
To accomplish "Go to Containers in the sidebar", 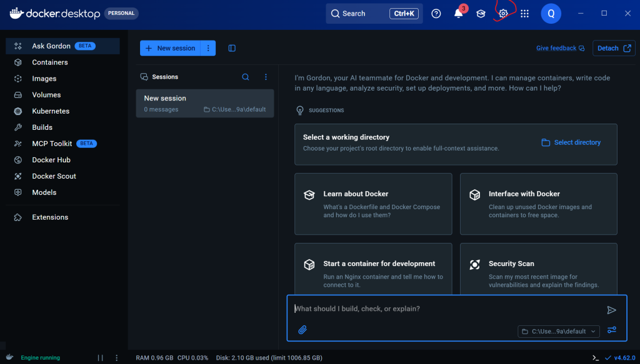I will pyautogui.click(x=50, y=62).
